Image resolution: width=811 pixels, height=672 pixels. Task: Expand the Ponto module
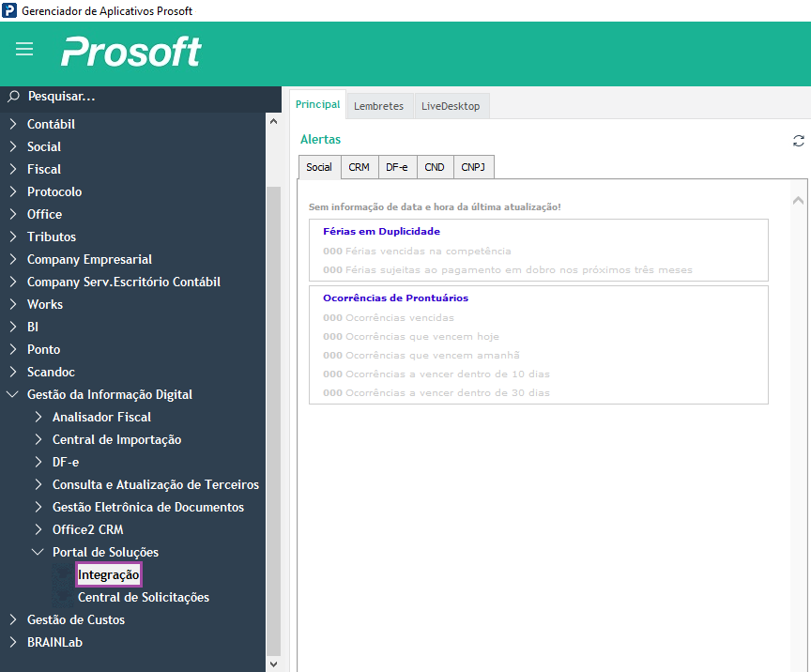tap(13, 349)
